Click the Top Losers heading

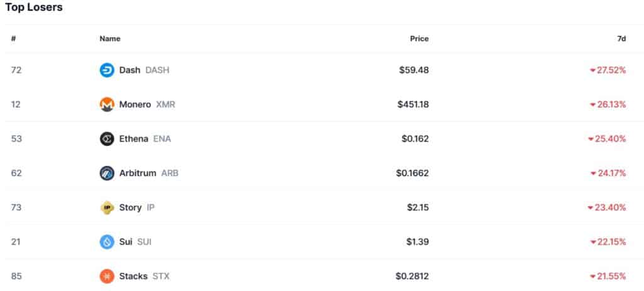coord(34,8)
